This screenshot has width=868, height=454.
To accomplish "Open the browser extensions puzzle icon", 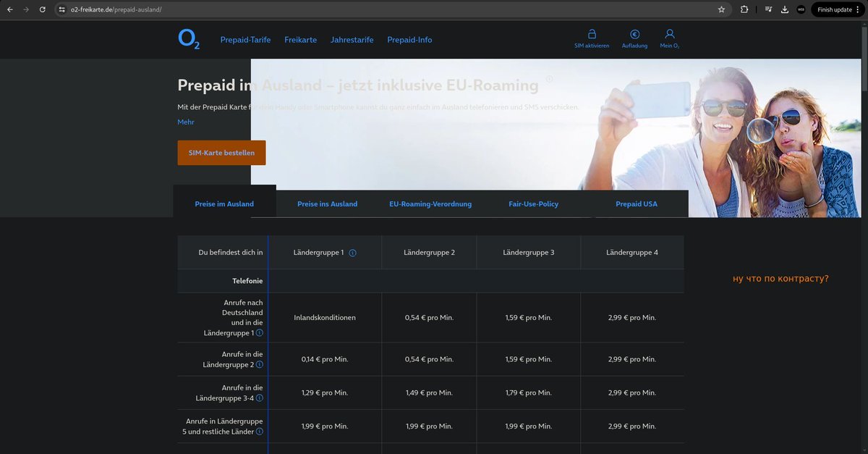I will click(x=743, y=10).
